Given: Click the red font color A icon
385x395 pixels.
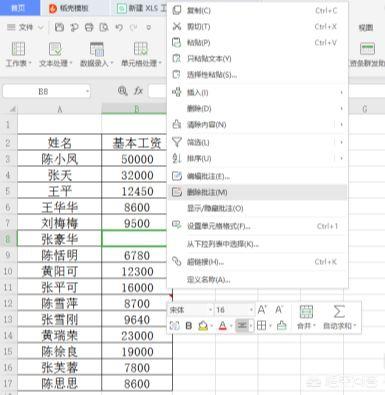Looking at the screenshot, I should point(222,326).
